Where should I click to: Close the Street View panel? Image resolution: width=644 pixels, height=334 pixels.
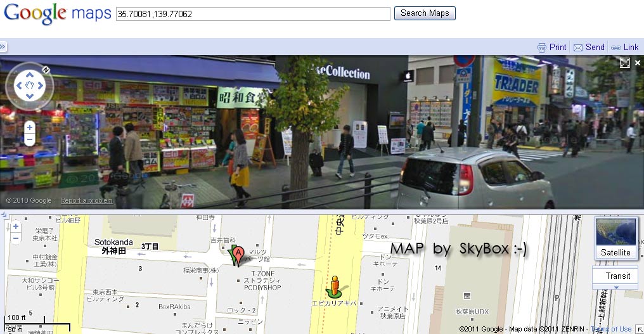tap(638, 63)
